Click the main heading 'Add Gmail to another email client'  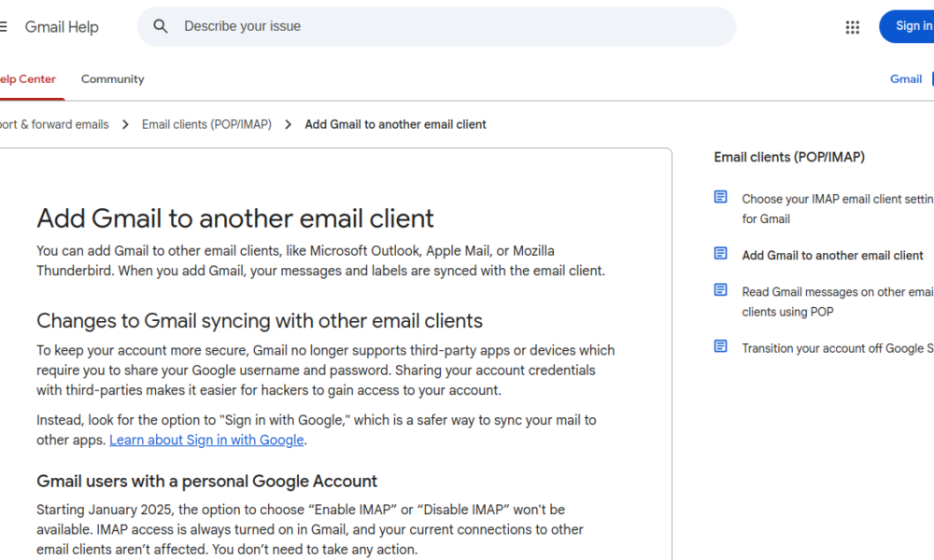click(235, 218)
